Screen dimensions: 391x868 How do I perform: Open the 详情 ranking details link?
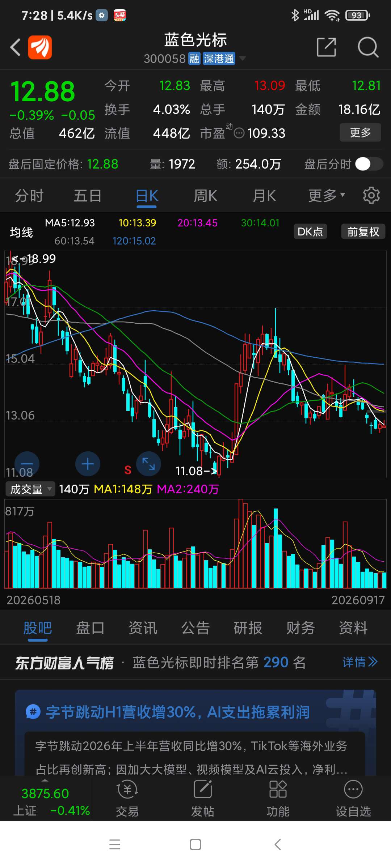pyautogui.click(x=360, y=662)
